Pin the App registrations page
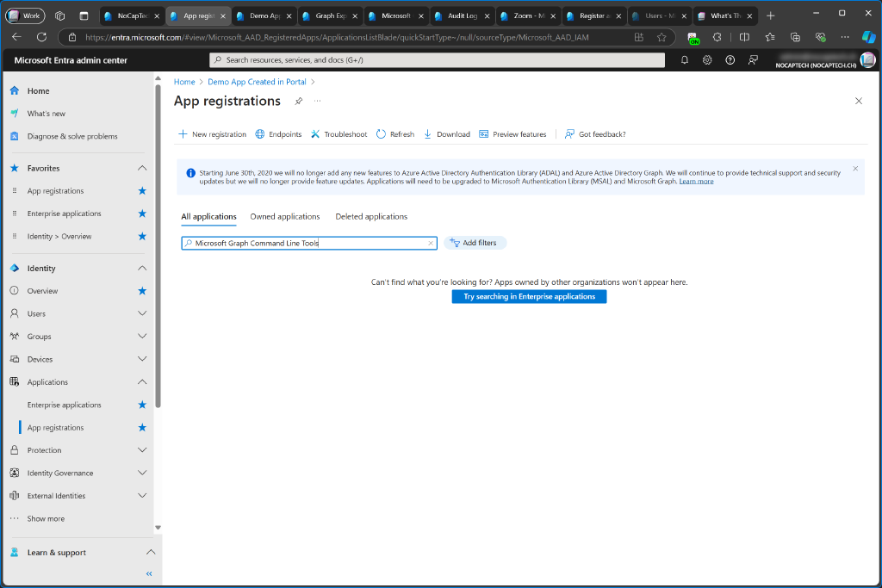Screen dimensions: 882x588 299,101
